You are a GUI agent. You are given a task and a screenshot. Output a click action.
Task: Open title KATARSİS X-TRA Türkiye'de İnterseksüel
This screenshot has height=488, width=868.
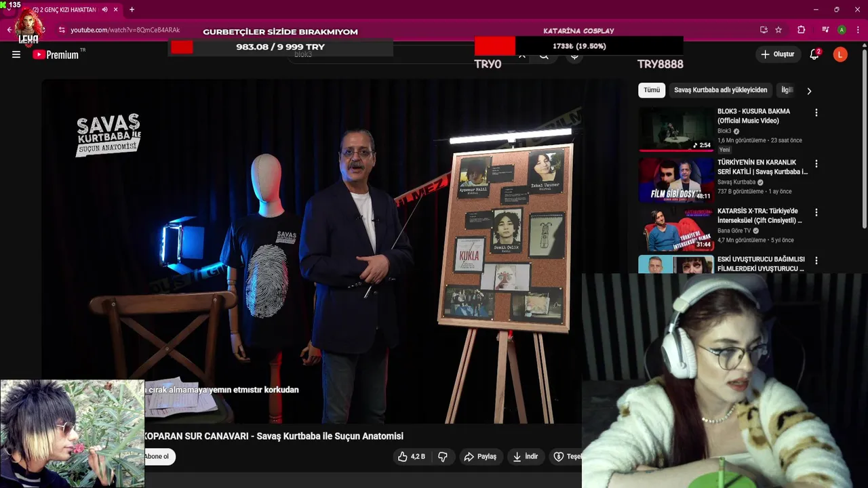(x=759, y=216)
